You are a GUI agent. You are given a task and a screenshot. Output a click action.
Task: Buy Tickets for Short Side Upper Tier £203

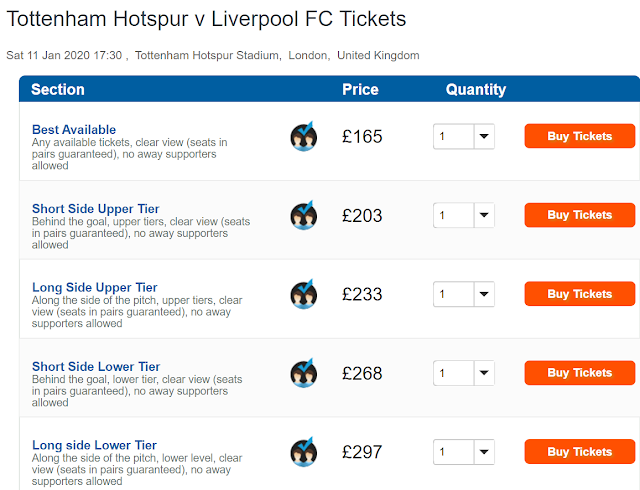tap(580, 215)
